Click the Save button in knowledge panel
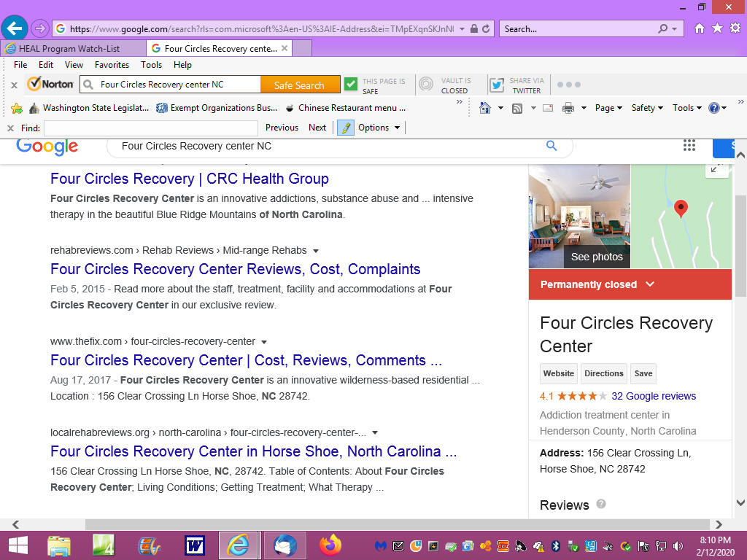747x560 pixels. click(x=643, y=374)
